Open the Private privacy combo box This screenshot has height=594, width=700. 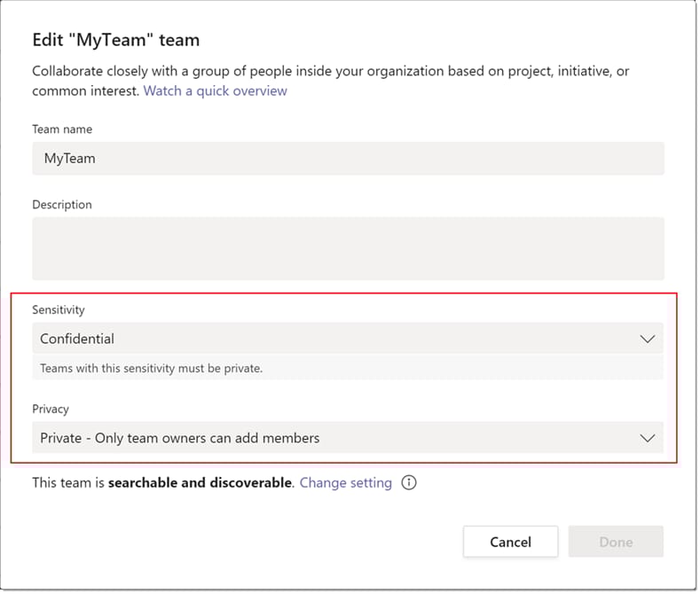tap(347, 437)
